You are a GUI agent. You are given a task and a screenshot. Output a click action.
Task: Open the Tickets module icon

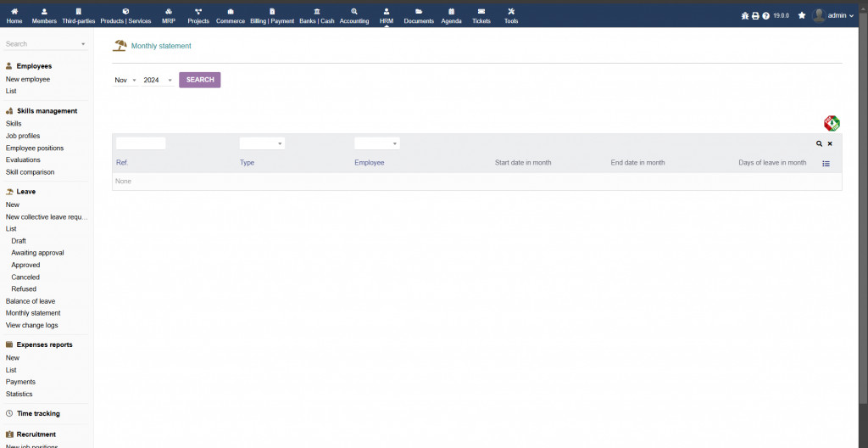point(481,11)
